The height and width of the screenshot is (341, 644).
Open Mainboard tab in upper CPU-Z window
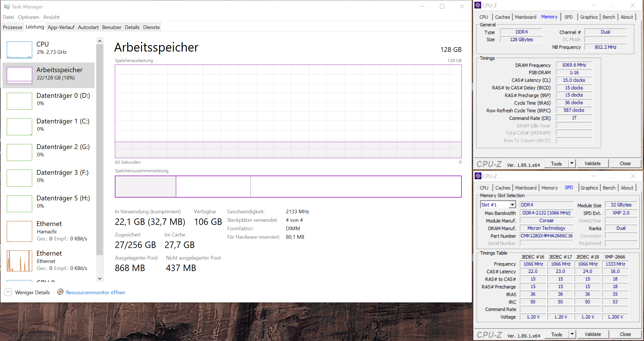[525, 17]
